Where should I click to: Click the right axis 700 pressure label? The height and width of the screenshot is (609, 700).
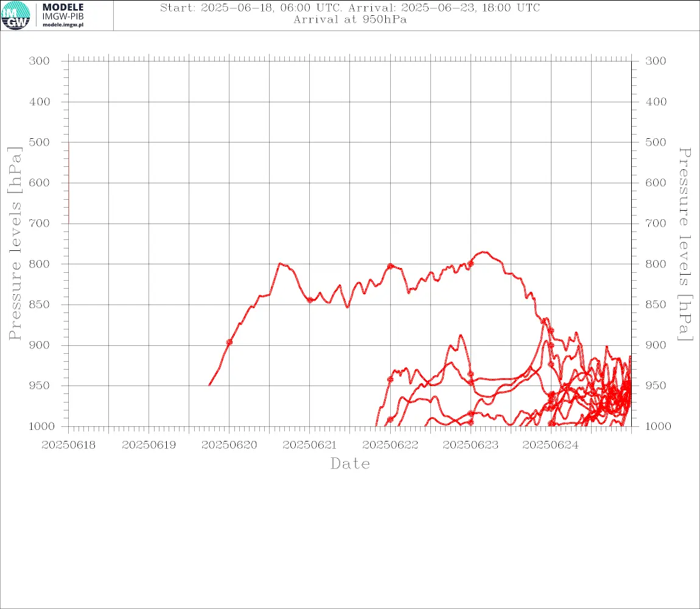coord(656,223)
